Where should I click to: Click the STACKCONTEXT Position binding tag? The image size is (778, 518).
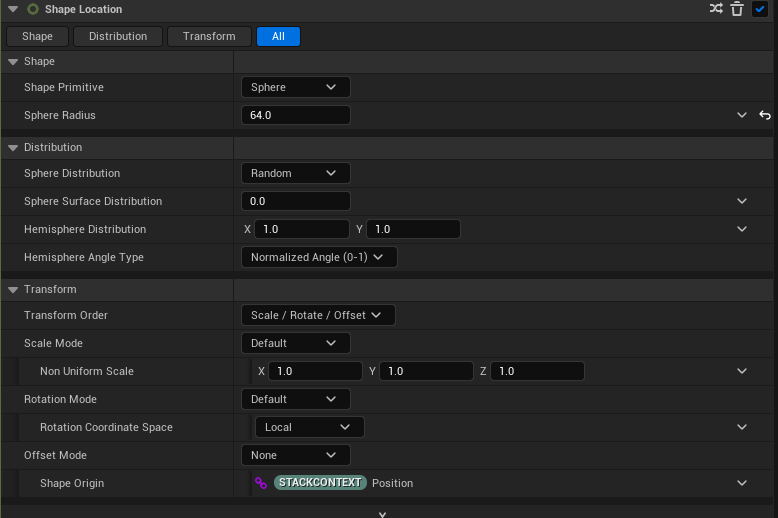pyautogui.click(x=320, y=483)
